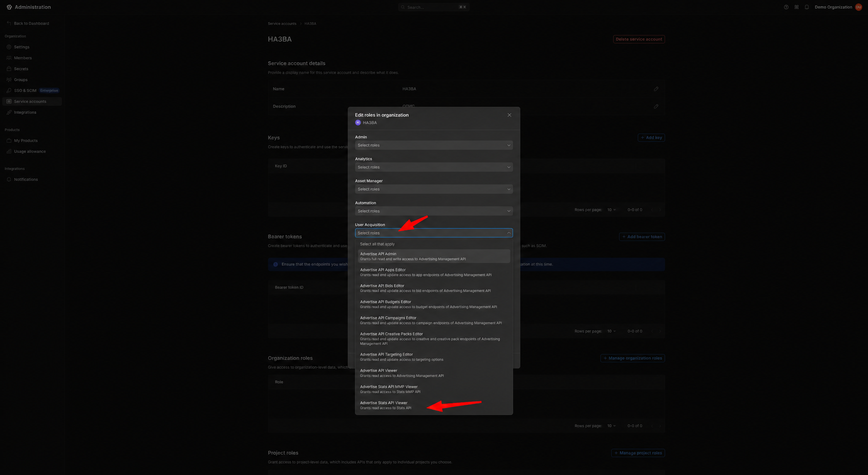The width and height of the screenshot is (868, 475).
Task: Open Manage organization roles
Action: [632, 358]
